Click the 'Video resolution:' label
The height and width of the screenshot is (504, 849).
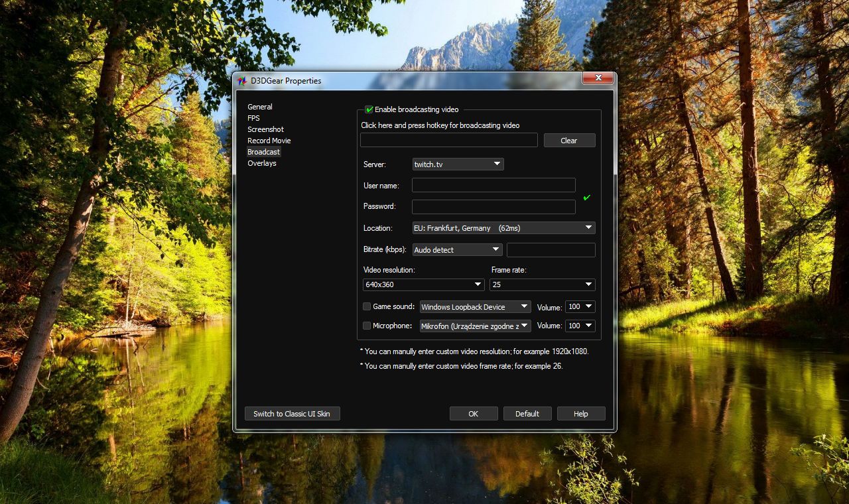point(389,271)
